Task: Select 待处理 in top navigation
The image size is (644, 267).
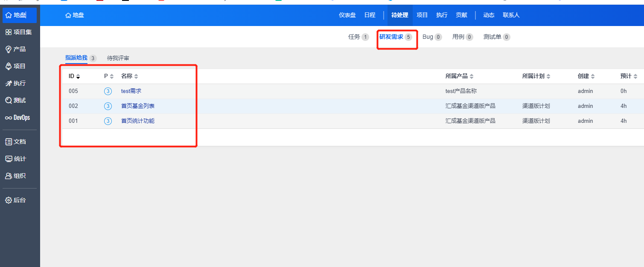Action: coord(400,15)
